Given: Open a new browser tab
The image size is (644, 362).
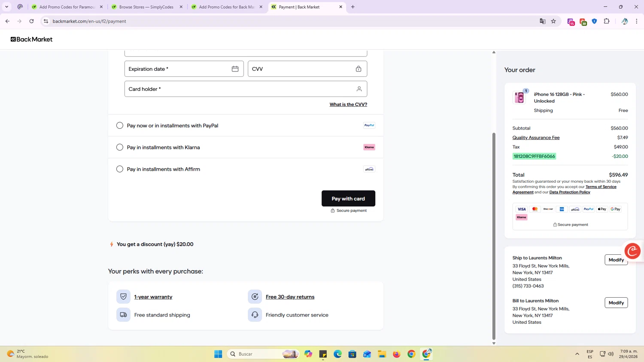Looking at the screenshot, I should pos(353,7).
